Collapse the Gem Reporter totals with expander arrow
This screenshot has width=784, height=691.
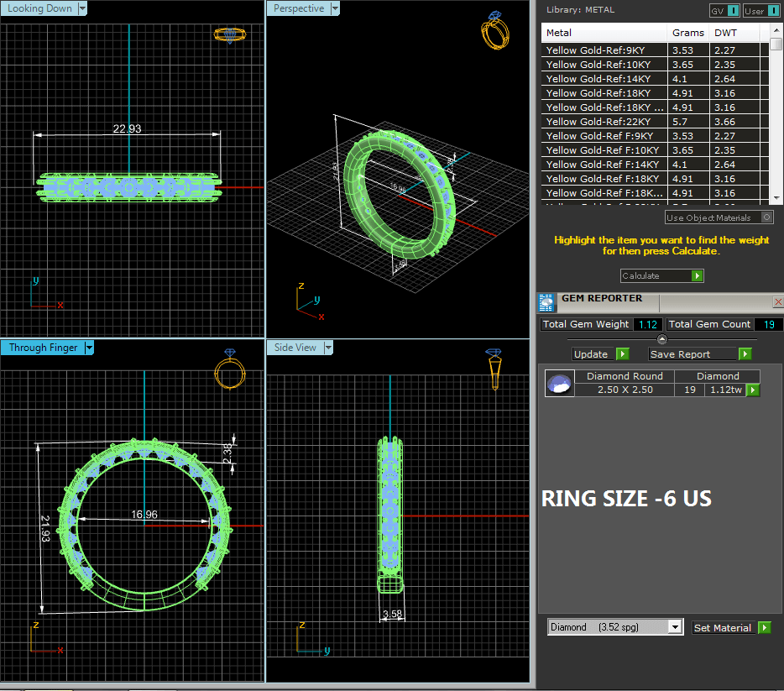[662, 339]
